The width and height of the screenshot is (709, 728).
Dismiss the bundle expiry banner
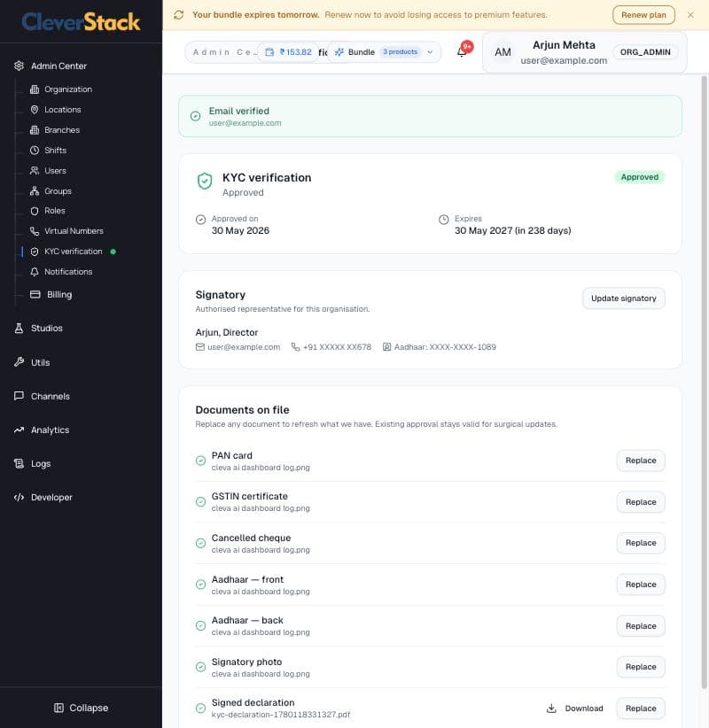point(690,15)
